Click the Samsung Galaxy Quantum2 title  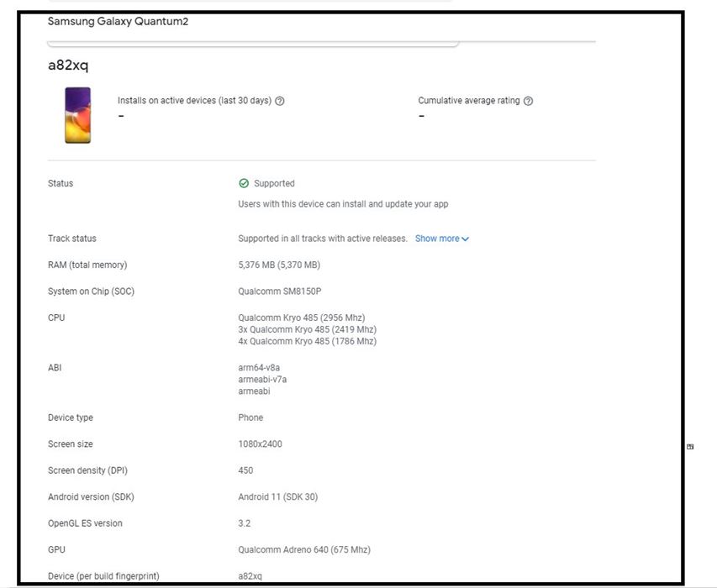point(118,22)
